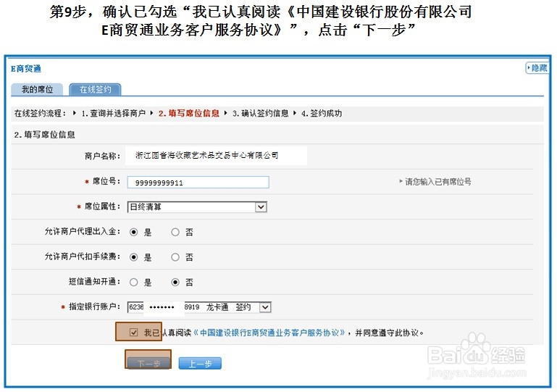Click step 1.查询并选择商户

113,113
